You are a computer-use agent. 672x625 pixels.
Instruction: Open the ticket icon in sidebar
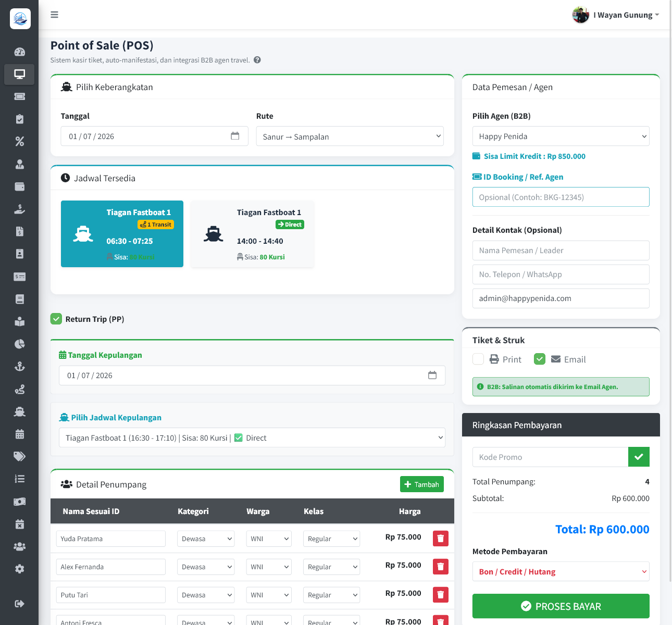click(19, 96)
